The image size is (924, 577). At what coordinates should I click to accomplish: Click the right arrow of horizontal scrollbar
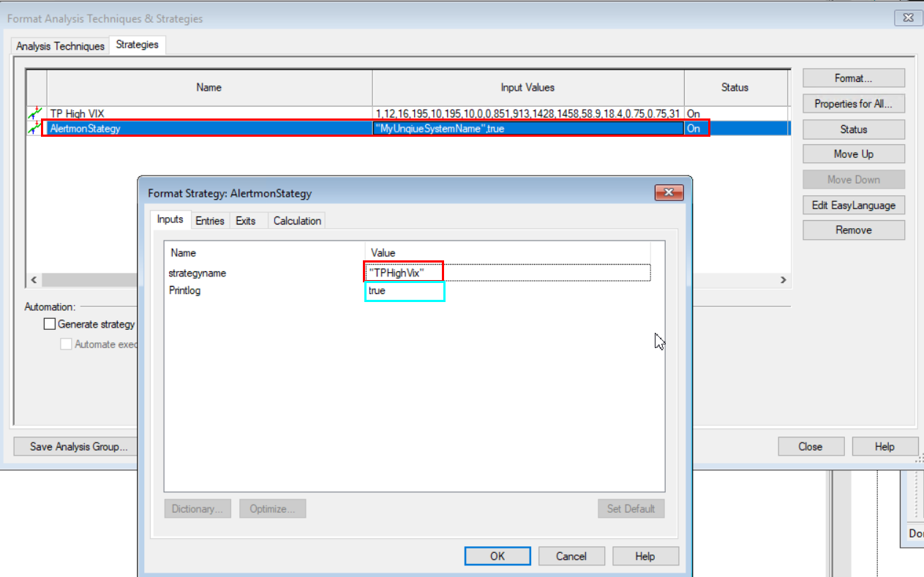click(x=783, y=280)
